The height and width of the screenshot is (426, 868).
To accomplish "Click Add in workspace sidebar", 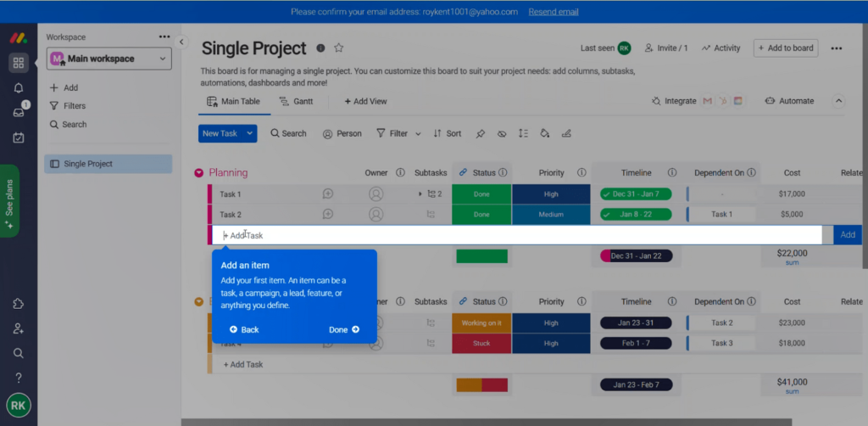I will click(64, 87).
